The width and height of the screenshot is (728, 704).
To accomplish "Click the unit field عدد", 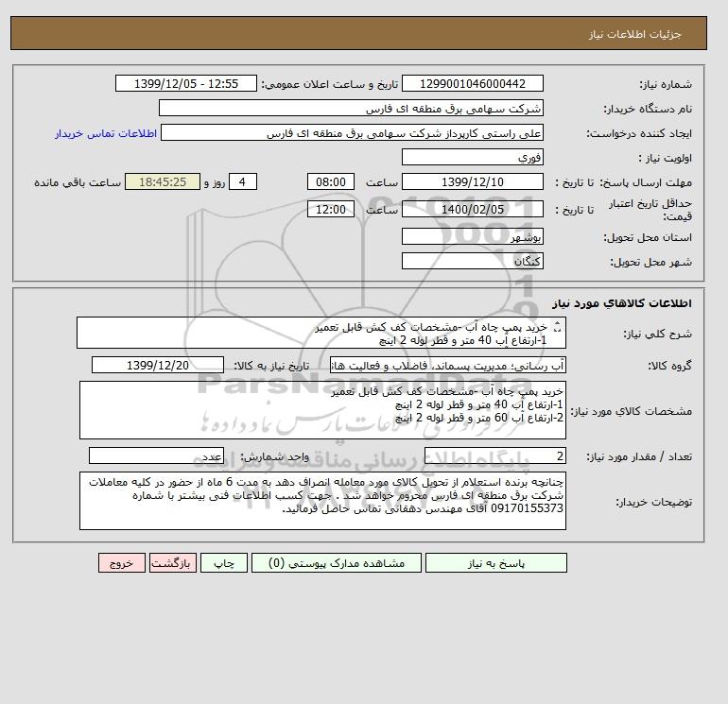I will tap(156, 455).
